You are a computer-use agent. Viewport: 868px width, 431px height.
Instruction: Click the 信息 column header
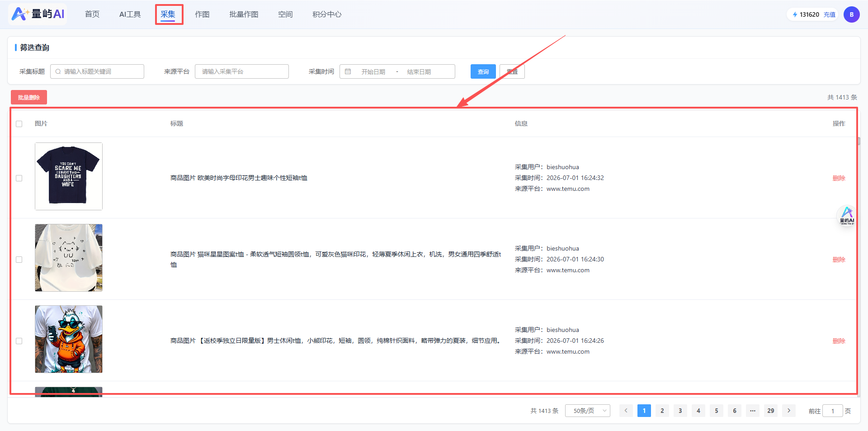click(521, 124)
